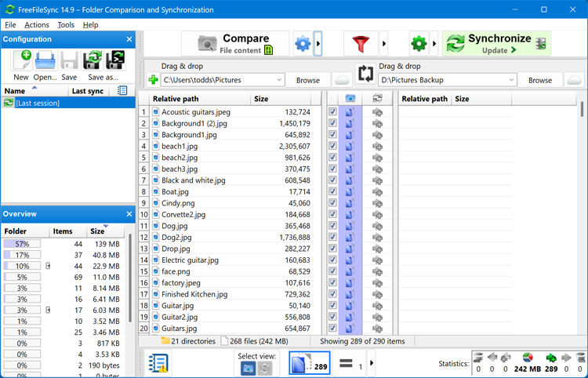This screenshot has width=588, height=378.
Task: Select cloud storage for left folder
Action: pyautogui.click(x=342, y=80)
